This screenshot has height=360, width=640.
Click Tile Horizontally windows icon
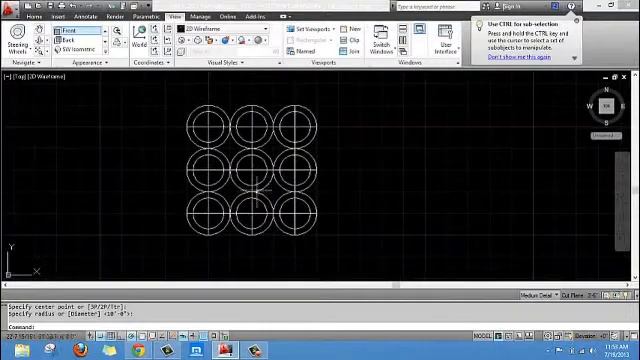403,29
